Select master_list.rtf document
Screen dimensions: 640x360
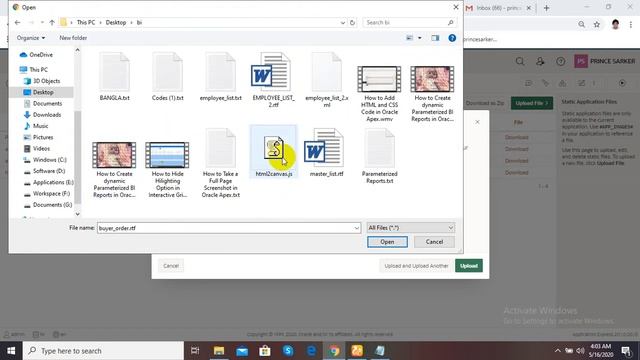[x=327, y=153]
